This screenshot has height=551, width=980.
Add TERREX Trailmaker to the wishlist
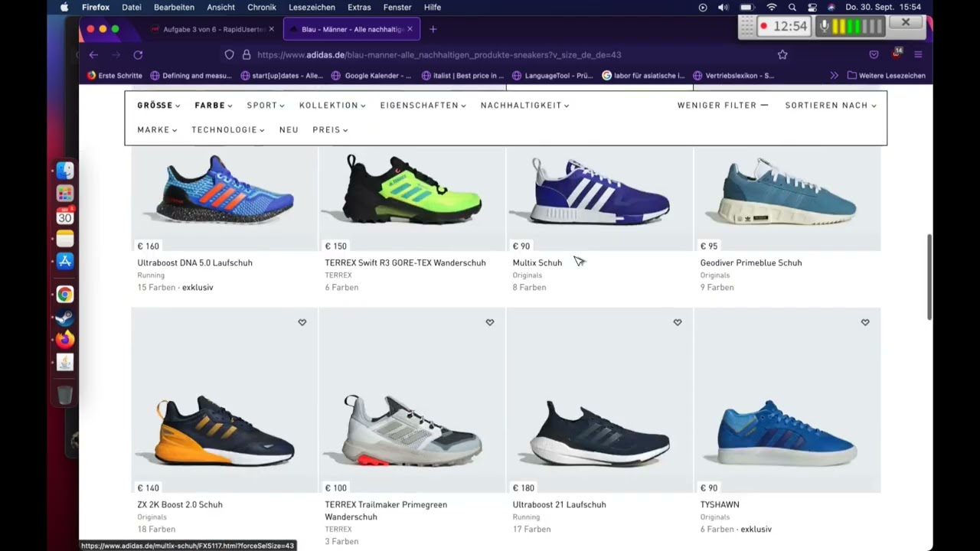[x=490, y=322]
